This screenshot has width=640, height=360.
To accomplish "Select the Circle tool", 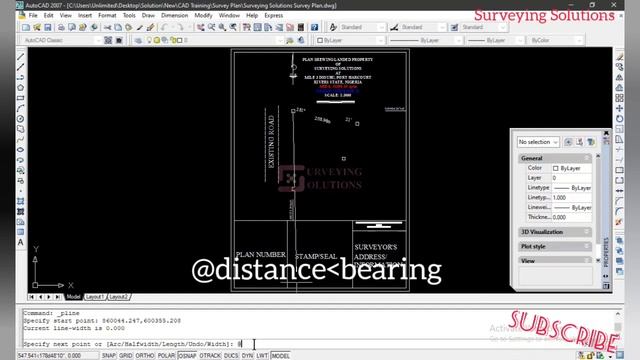I will 20,119.
